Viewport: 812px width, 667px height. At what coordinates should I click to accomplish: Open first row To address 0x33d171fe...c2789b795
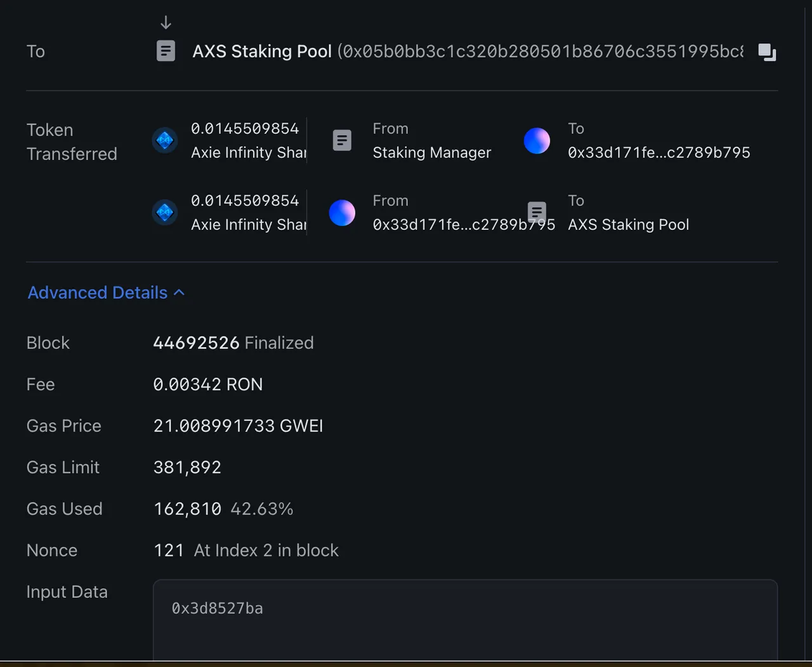click(x=658, y=152)
